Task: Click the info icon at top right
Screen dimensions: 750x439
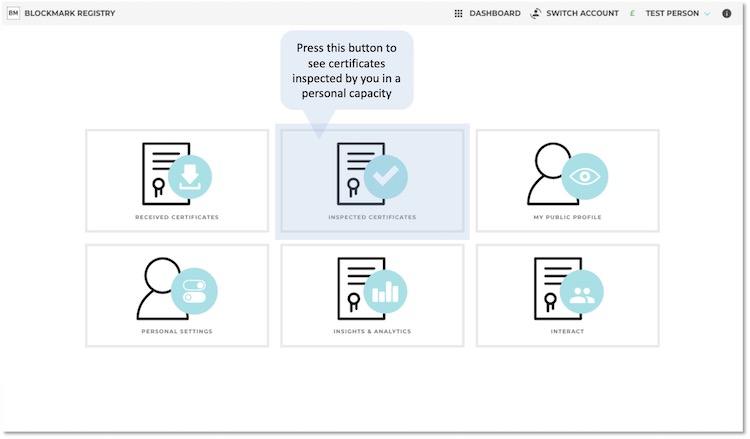Action: (x=727, y=13)
